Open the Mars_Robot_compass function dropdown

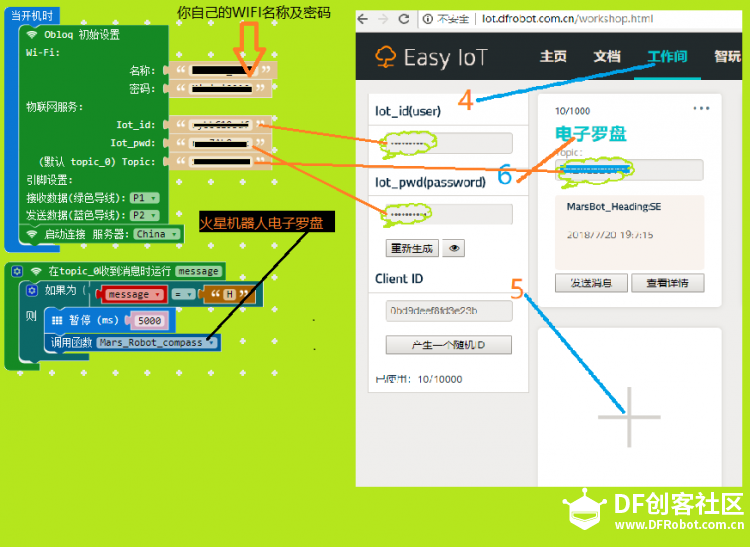tap(157, 343)
